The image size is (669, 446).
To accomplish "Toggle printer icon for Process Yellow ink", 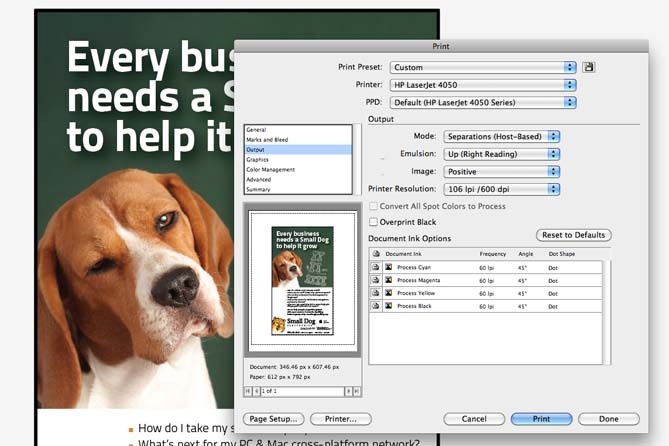I will tap(375, 293).
